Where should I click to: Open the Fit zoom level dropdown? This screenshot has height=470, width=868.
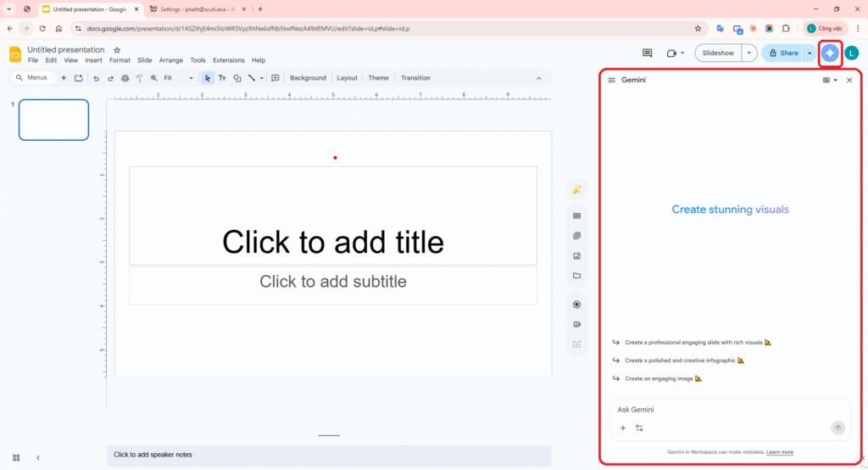[178, 78]
